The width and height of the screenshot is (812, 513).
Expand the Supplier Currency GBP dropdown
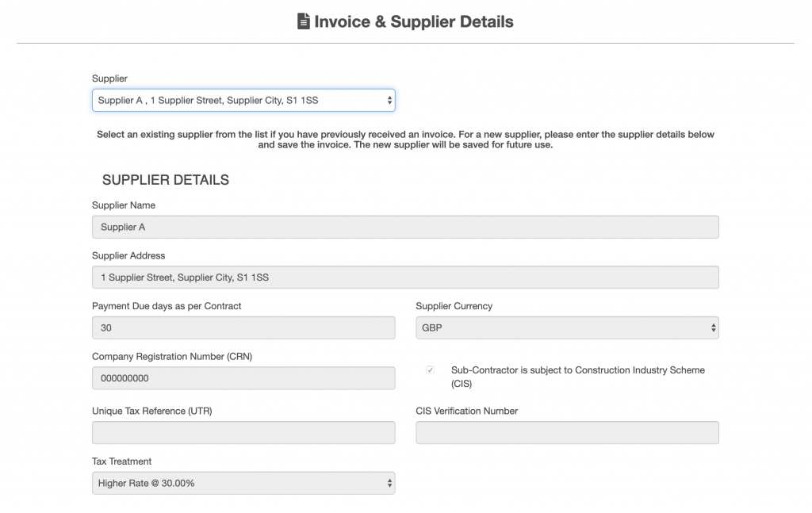pyautogui.click(x=567, y=327)
